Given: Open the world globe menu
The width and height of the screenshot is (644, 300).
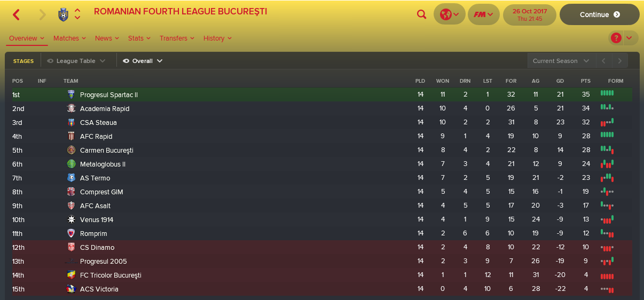Looking at the screenshot, I should pos(449,15).
